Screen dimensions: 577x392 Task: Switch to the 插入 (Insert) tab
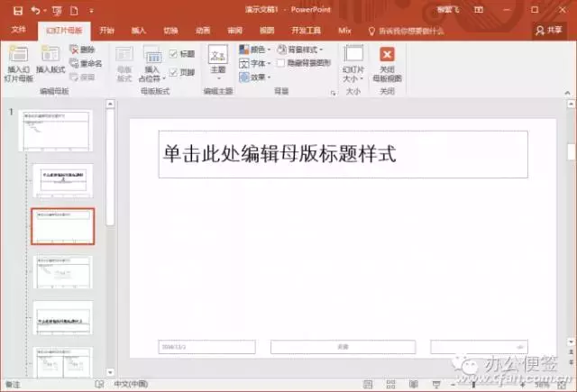pyautogui.click(x=139, y=31)
